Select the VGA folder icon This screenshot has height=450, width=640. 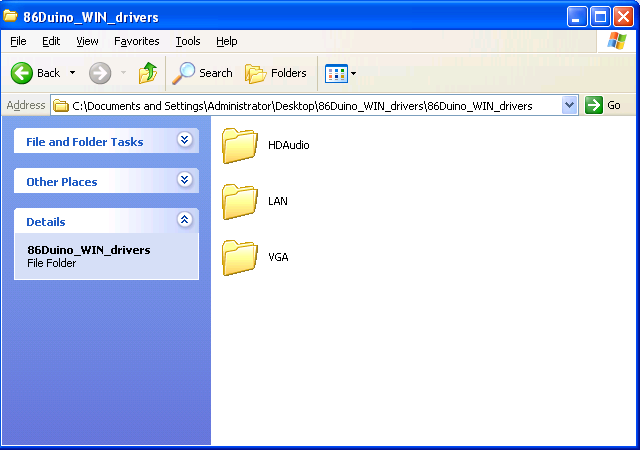pos(240,257)
